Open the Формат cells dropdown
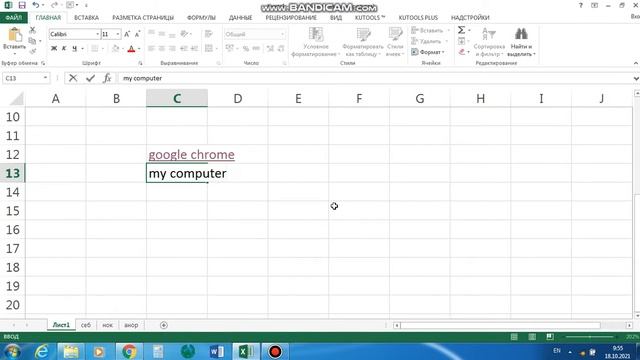The height and width of the screenshot is (360, 640). click(428, 52)
